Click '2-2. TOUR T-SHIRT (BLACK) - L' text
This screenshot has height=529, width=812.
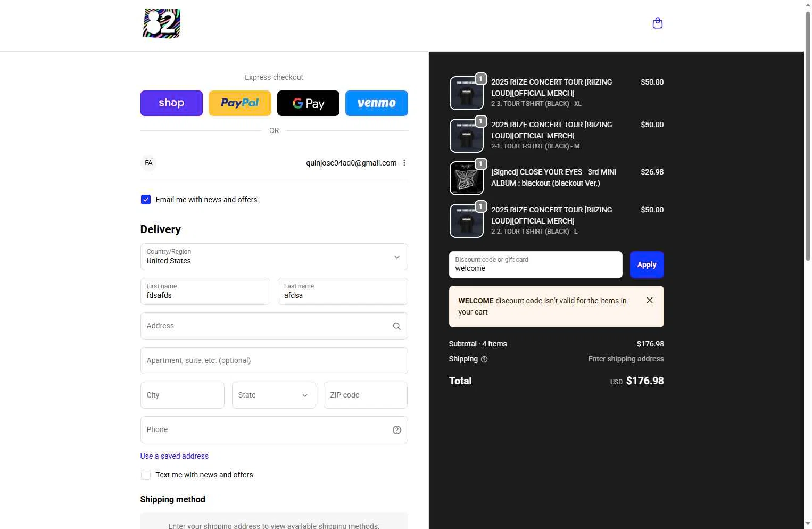coord(534,232)
